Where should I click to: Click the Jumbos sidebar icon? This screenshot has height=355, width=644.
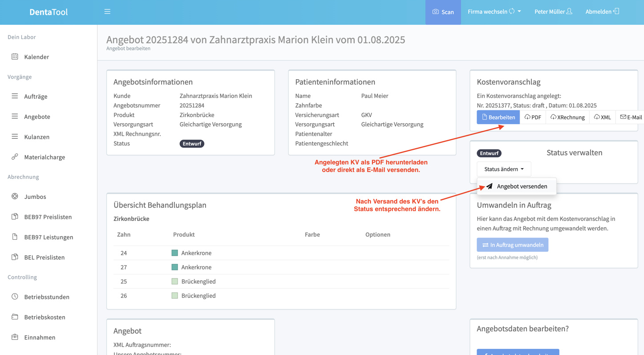click(15, 196)
